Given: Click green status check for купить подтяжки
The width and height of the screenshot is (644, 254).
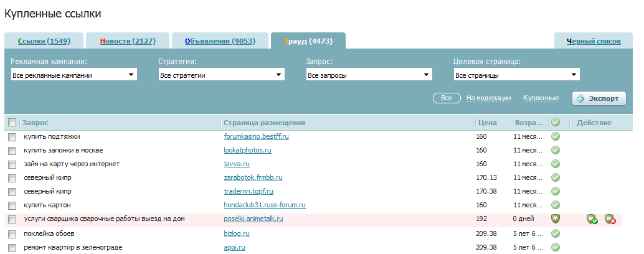Looking at the screenshot, I should (556, 136).
